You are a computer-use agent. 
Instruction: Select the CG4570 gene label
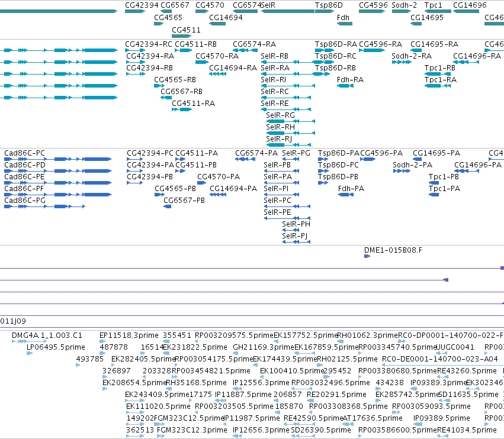(210, 5)
